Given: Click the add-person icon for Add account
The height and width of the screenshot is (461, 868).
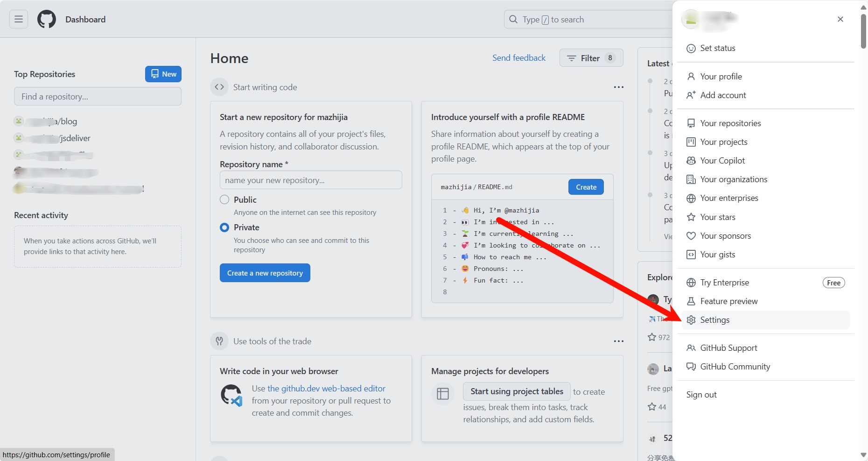Looking at the screenshot, I should 691,95.
